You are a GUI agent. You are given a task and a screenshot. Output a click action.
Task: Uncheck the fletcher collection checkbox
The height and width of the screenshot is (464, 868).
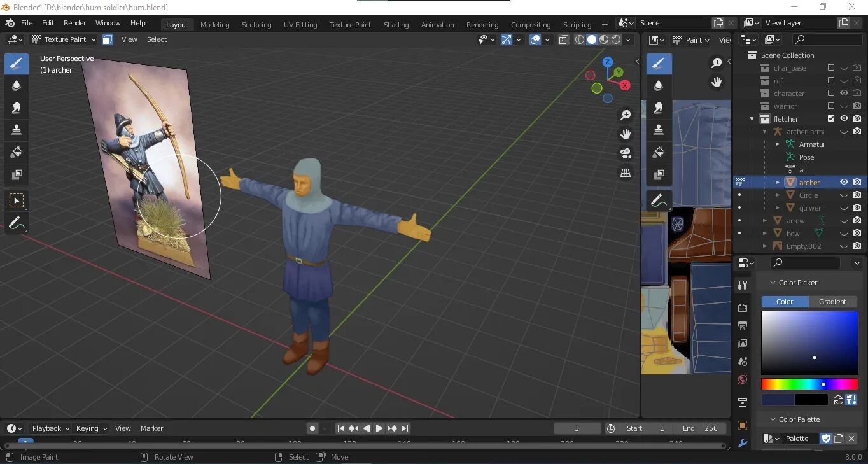point(830,118)
